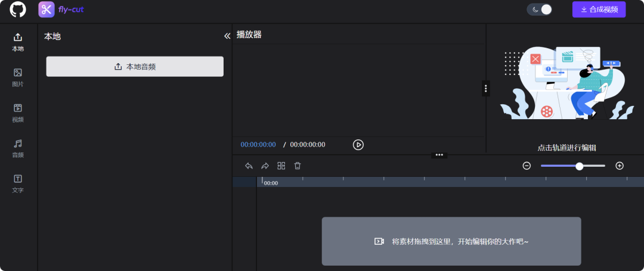Click the redo arrow in timeline toolbar
The image size is (644, 271).
click(x=265, y=166)
